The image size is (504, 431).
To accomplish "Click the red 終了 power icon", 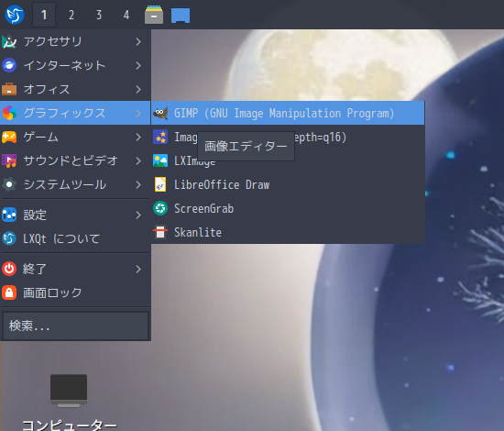I will click(9, 269).
